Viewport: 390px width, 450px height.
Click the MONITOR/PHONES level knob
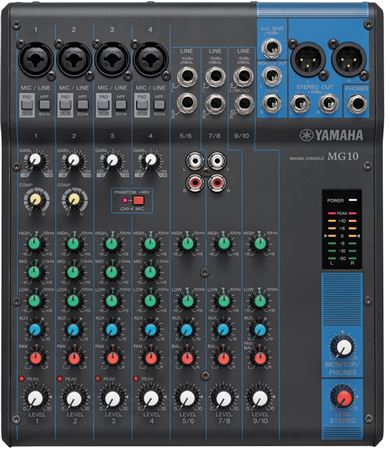pos(344,347)
